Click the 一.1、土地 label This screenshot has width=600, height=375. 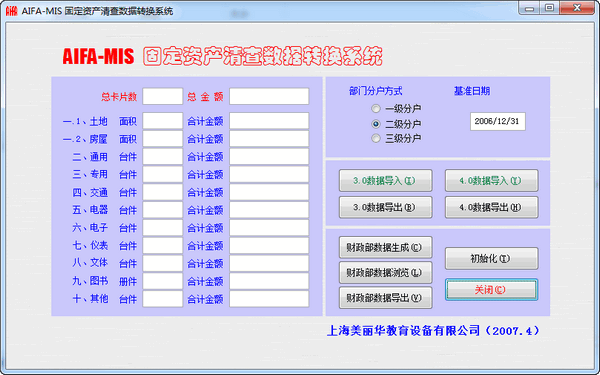pos(85,121)
